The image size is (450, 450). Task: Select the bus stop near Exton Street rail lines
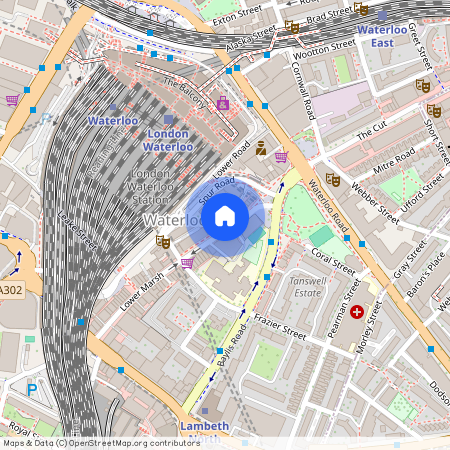click(150, 33)
